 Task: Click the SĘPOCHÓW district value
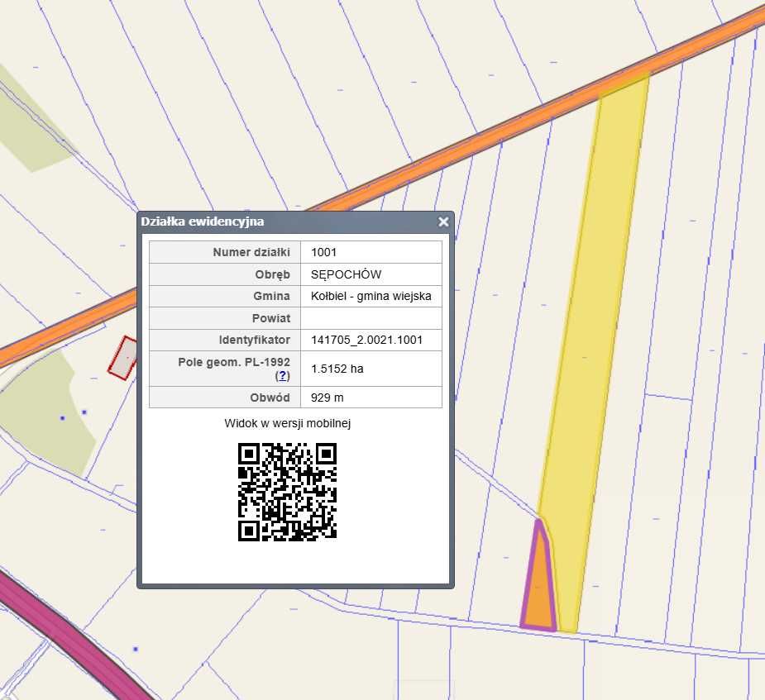tap(346, 274)
